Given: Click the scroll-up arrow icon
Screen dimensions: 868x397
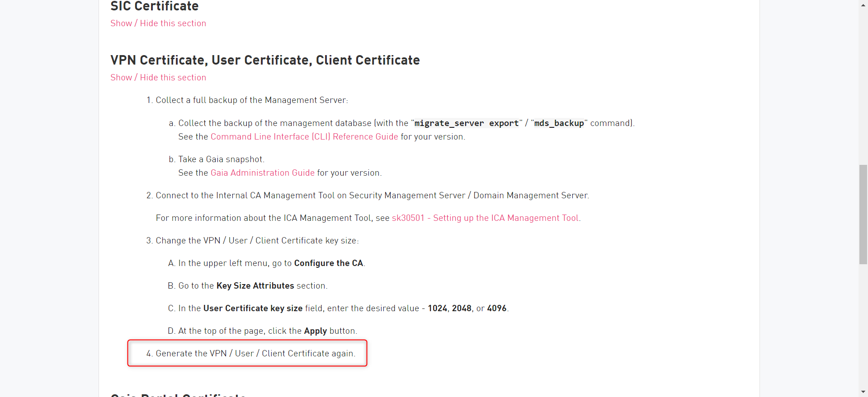Looking at the screenshot, I should [863, 5].
